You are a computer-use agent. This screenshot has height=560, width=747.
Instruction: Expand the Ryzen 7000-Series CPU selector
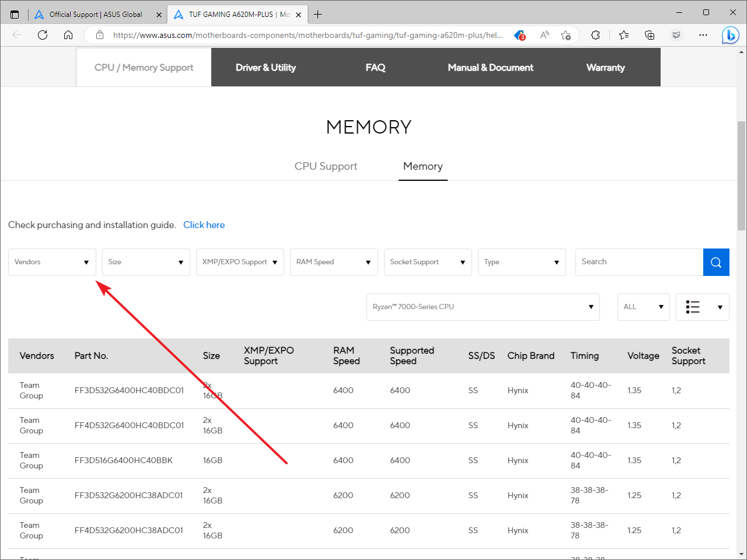click(483, 307)
